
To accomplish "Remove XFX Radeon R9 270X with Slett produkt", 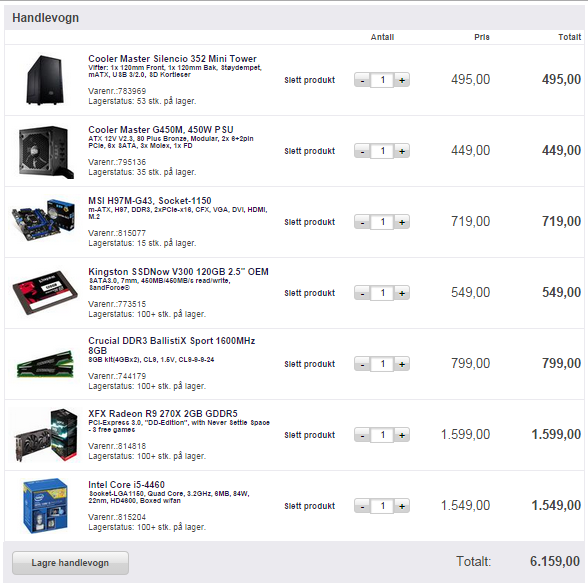I will [309, 435].
